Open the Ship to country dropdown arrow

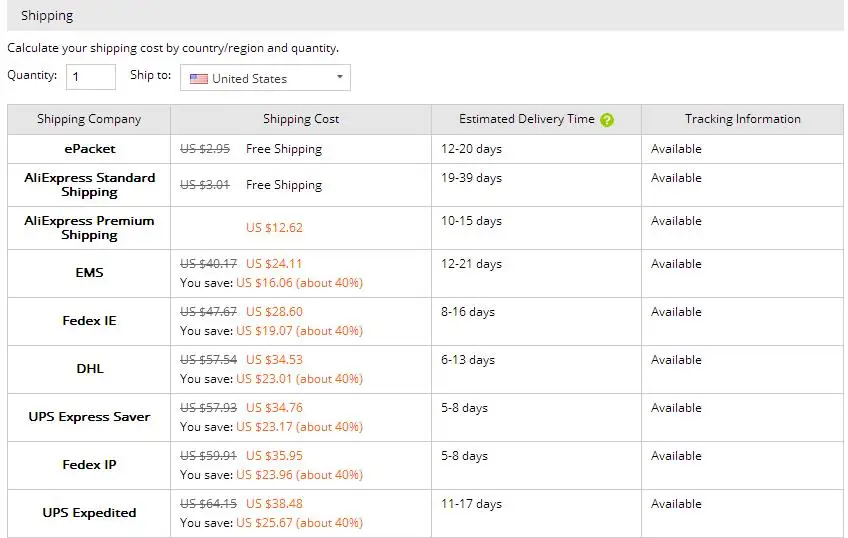point(340,77)
